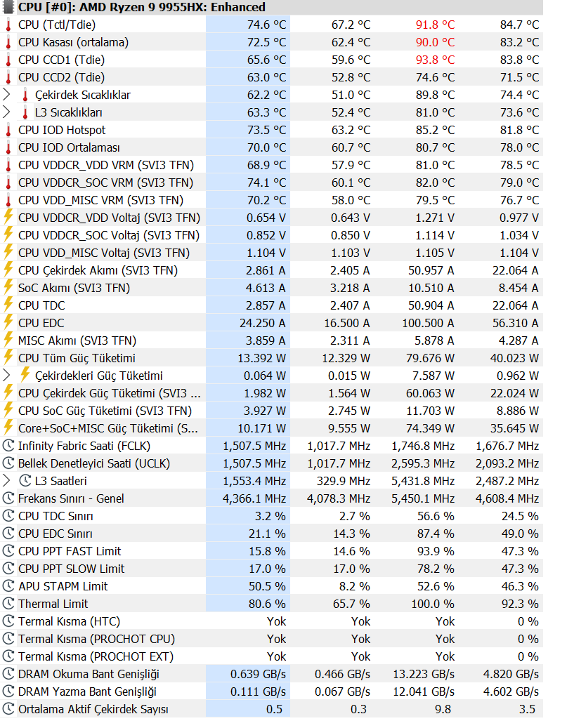Click thermometer icon beside CPU Kasası (ortalama)
567x728 pixels.
(8, 42)
